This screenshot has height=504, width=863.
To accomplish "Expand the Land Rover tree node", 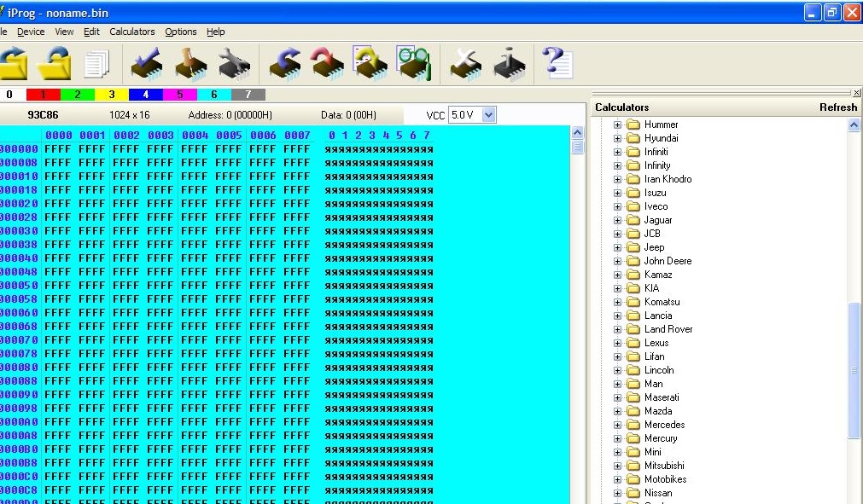I will [x=617, y=329].
